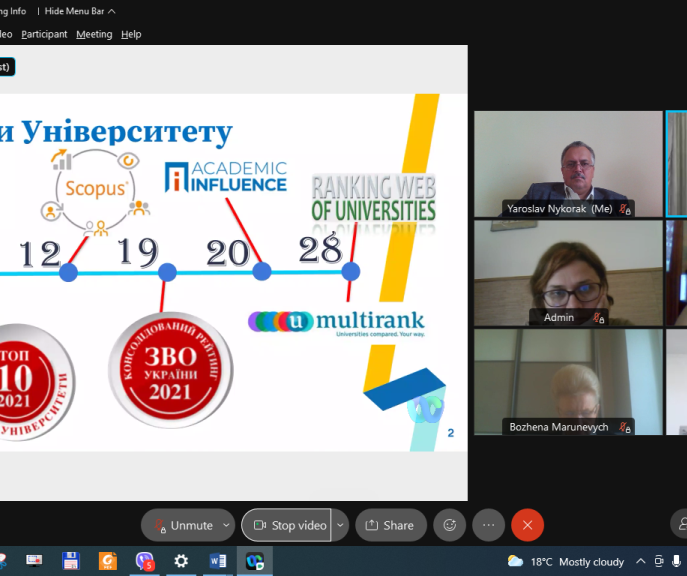This screenshot has height=576, width=687.
Task: Open Word from the taskbar
Action: (x=217, y=561)
